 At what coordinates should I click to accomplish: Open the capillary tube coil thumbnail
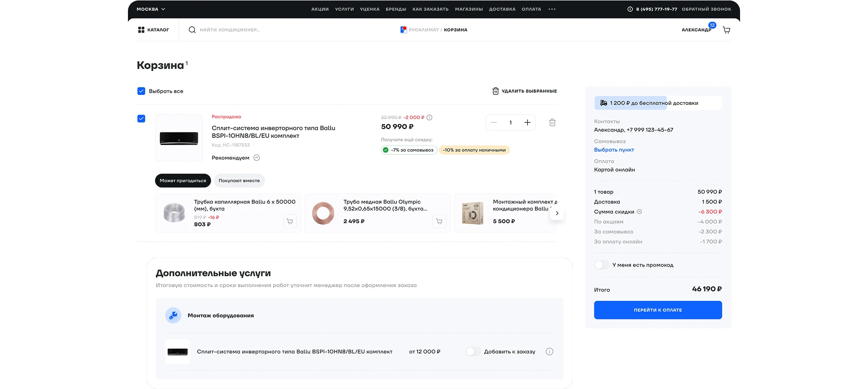click(x=174, y=213)
